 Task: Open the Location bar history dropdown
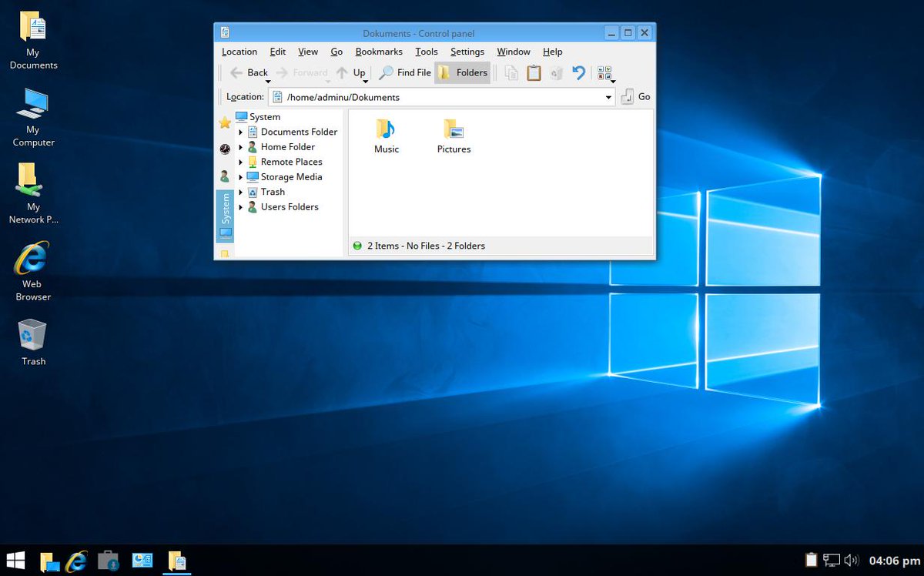pos(608,97)
